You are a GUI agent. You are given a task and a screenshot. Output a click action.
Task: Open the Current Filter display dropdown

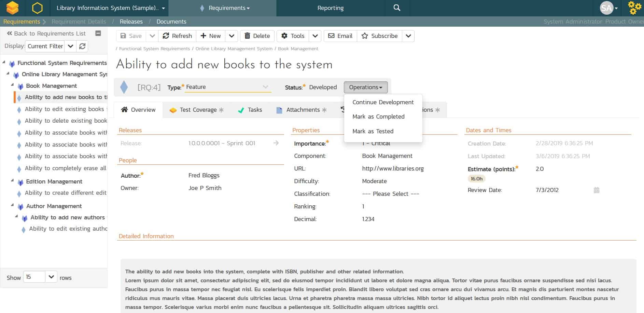point(70,46)
